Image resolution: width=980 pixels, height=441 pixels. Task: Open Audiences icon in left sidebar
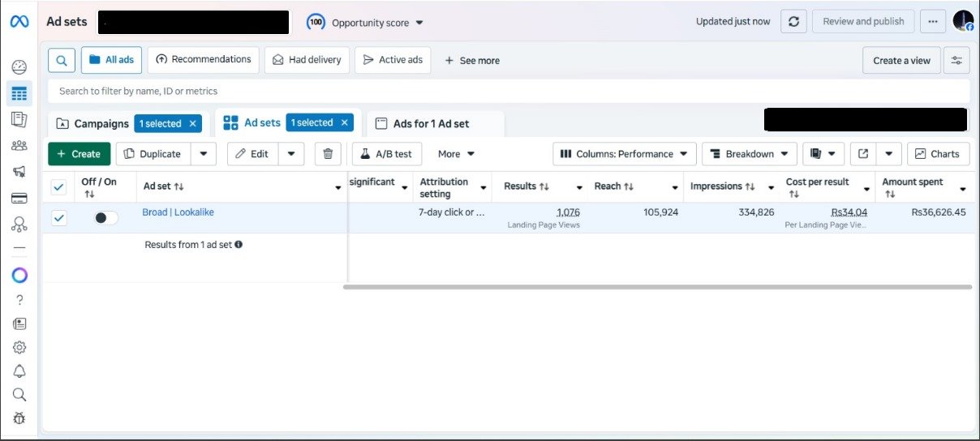pyautogui.click(x=19, y=146)
